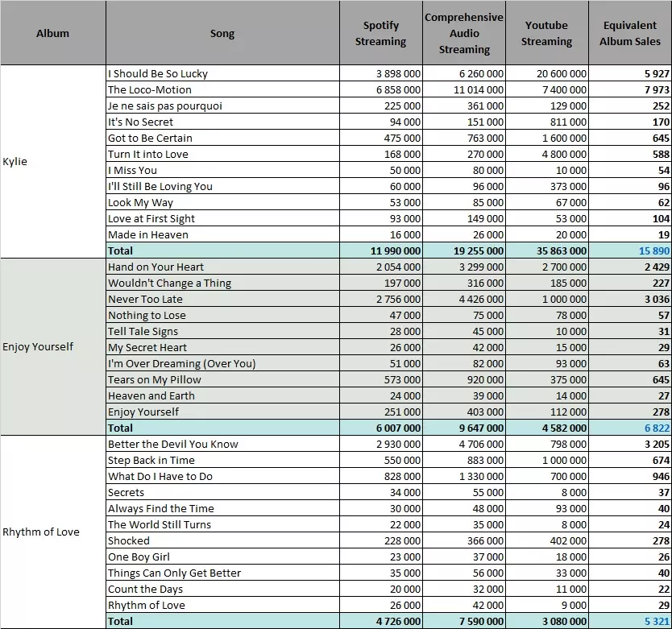Click the 'Shocked' song cell
The width and height of the screenshot is (672, 629).
pos(222,540)
